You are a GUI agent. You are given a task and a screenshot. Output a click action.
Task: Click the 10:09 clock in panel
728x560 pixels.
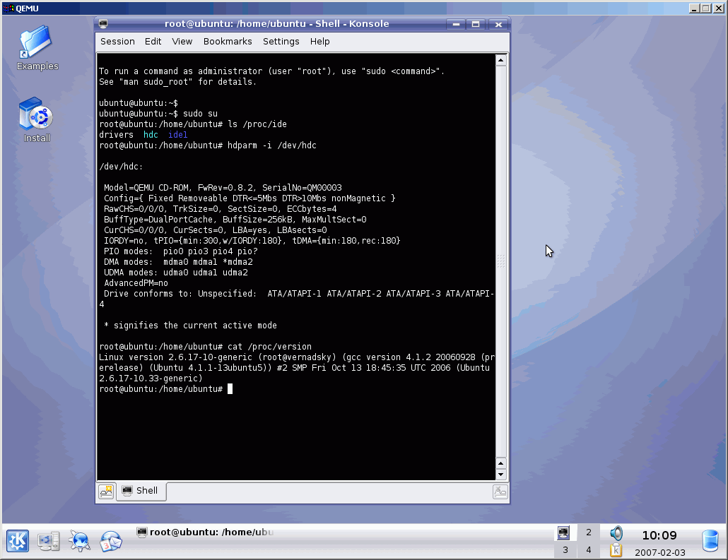[659, 535]
